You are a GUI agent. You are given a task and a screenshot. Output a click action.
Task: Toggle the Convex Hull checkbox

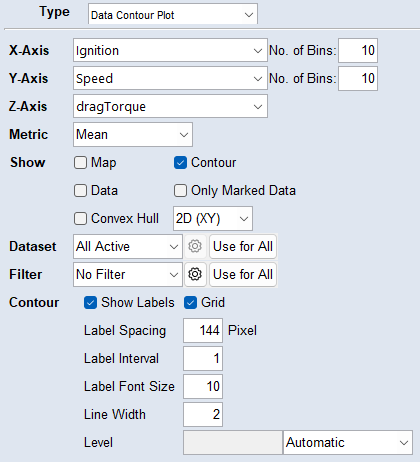(x=80, y=219)
